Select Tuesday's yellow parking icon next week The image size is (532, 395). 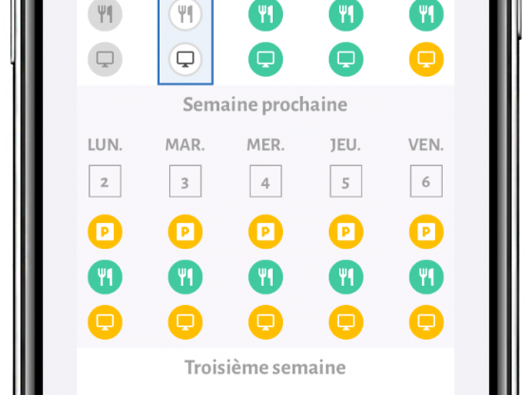click(185, 232)
